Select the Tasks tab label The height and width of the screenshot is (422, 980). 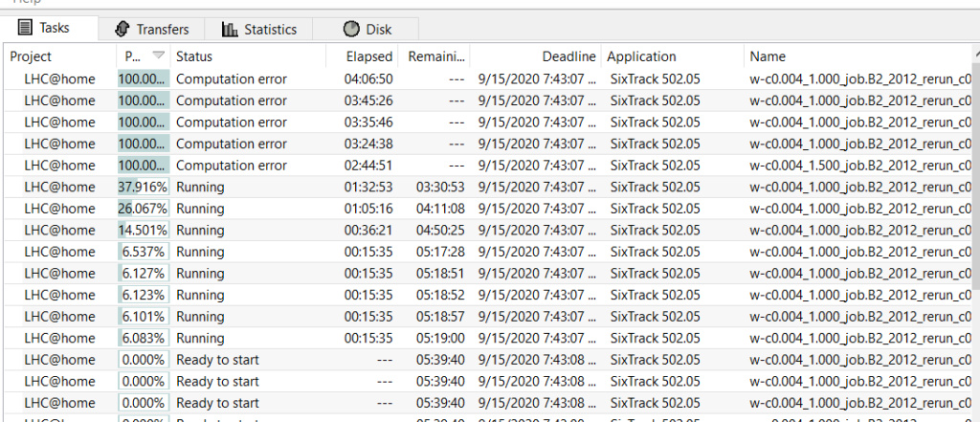pyautogui.click(x=55, y=28)
